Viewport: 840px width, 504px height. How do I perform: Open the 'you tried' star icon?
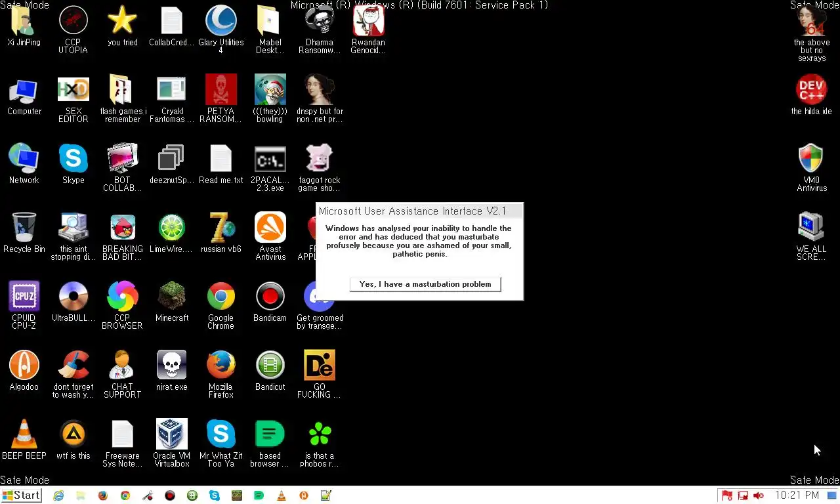123,26
